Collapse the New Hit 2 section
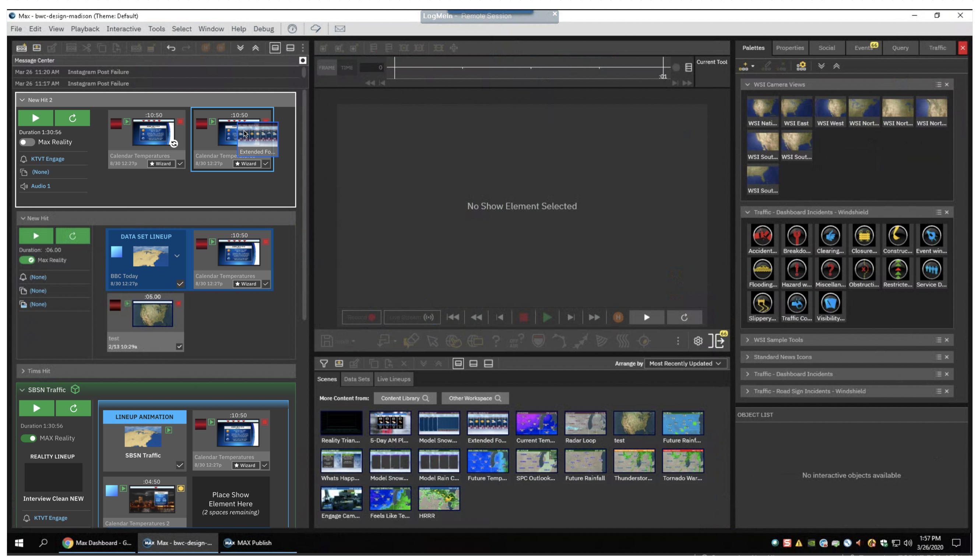This screenshot has width=978, height=560. pyautogui.click(x=22, y=100)
